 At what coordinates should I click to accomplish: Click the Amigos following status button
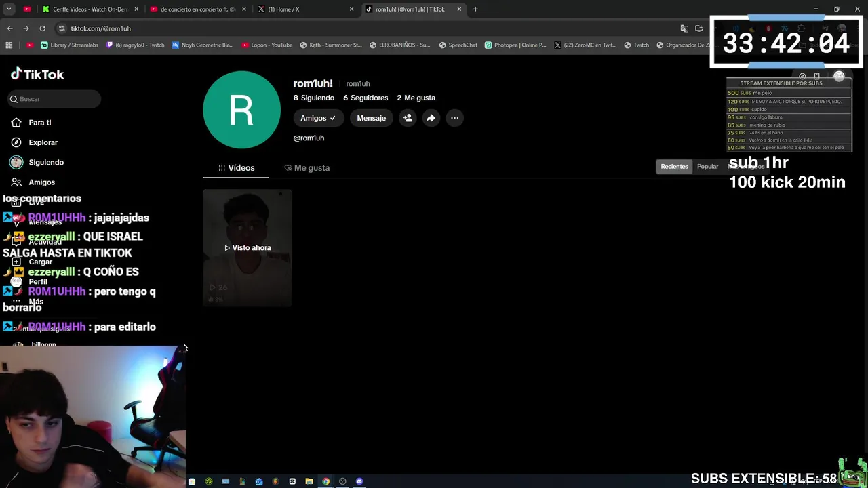pyautogui.click(x=317, y=118)
